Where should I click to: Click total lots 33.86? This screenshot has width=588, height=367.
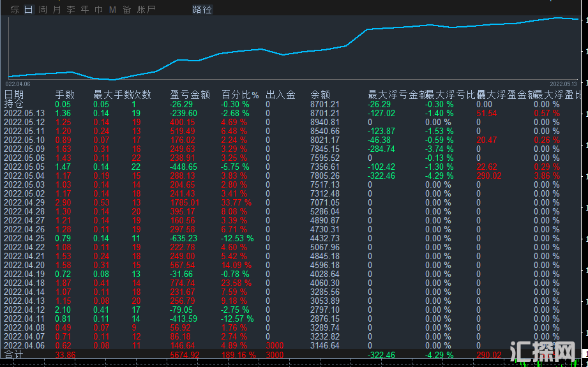pos(65,355)
